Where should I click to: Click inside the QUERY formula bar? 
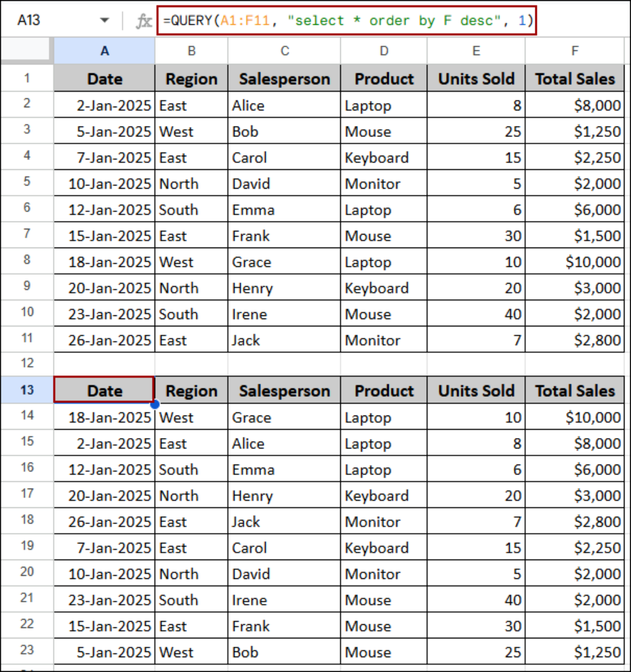pos(347,21)
